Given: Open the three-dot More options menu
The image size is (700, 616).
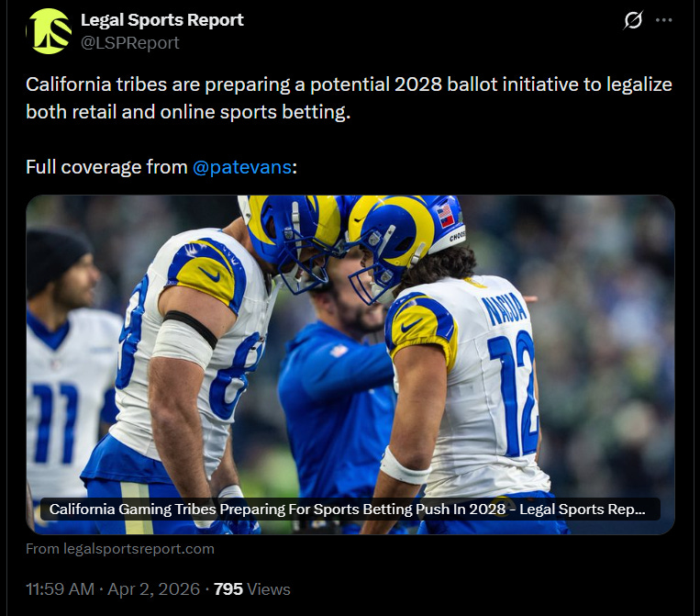Looking at the screenshot, I should click(x=664, y=20).
